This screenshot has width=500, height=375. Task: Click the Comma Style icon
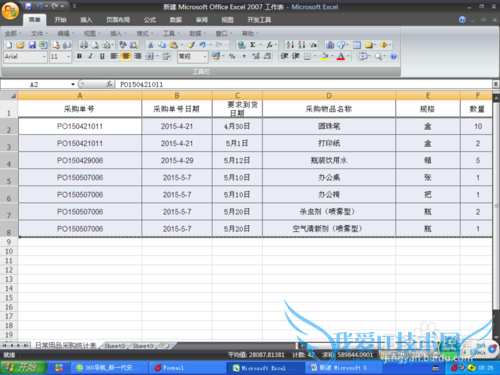(x=244, y=56)
